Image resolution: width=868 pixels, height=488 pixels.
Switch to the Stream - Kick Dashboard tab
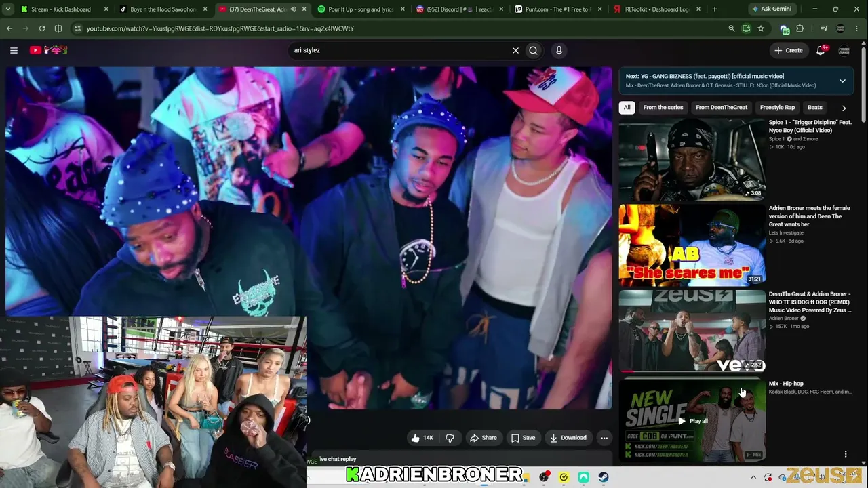61,9
